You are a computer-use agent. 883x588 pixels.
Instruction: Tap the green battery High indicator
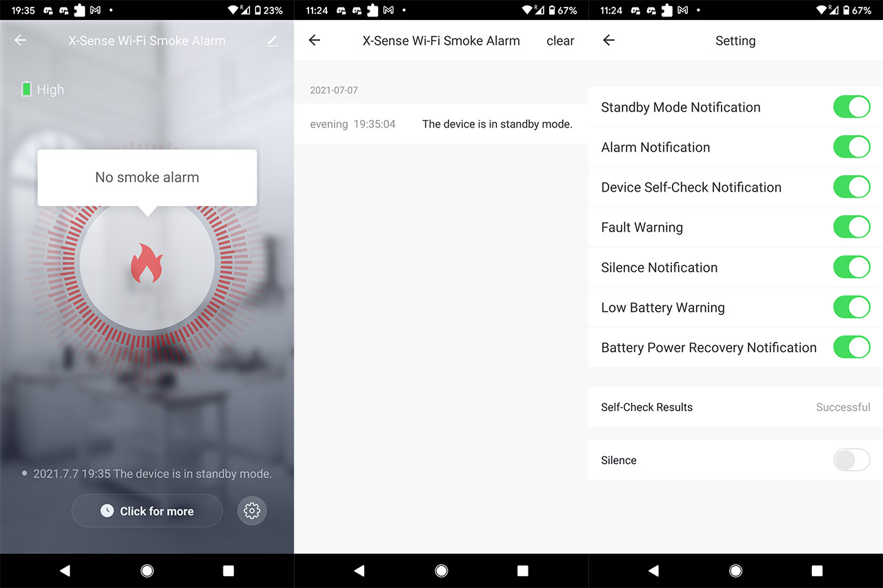43,89
